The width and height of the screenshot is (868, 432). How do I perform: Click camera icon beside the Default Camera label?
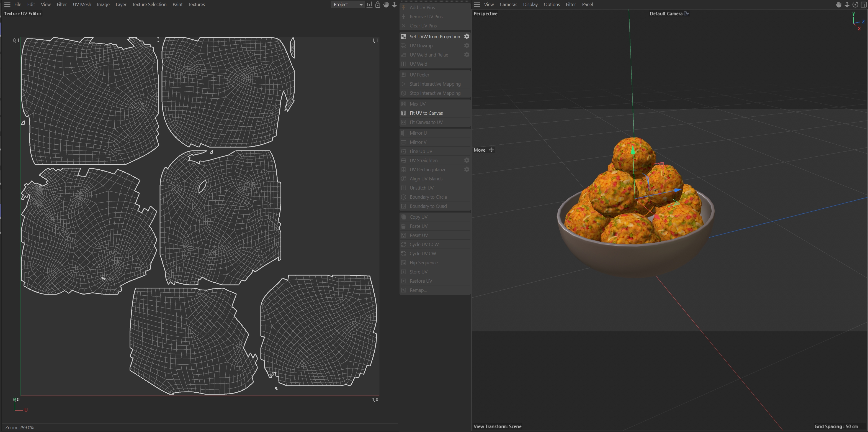686,14
